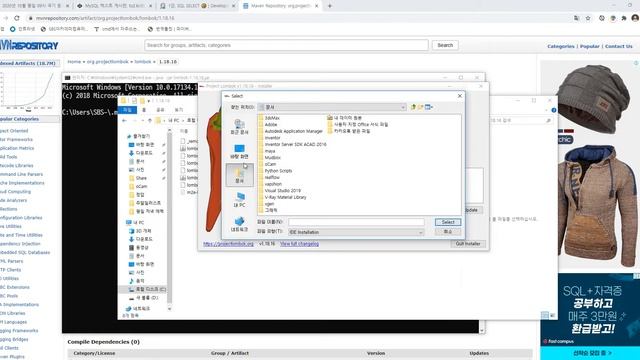Viewport: 640px width, 360px height.
Task: Open Categories link in site header
Action: 560,47
